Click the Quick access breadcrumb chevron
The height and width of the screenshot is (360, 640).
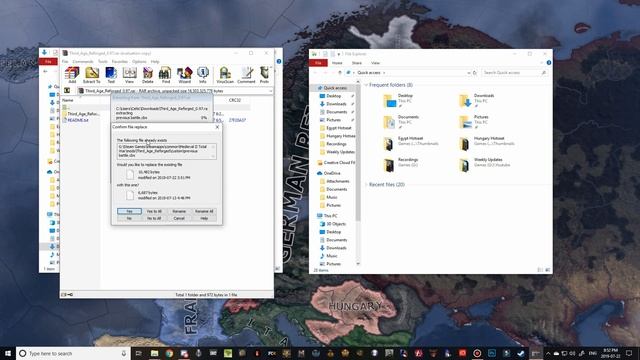coord(384,73)
